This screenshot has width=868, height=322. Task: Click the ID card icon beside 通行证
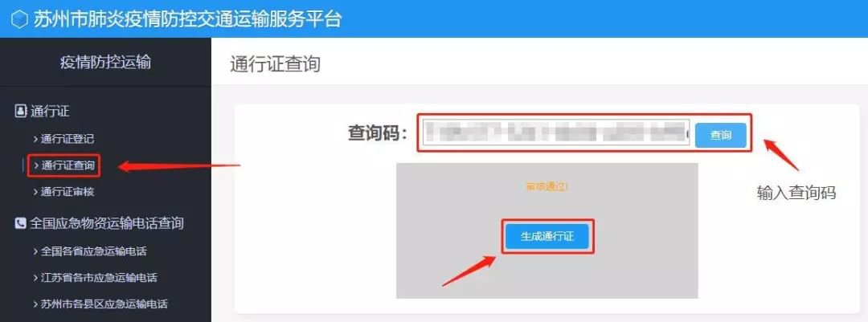click(x=20, y=111)
